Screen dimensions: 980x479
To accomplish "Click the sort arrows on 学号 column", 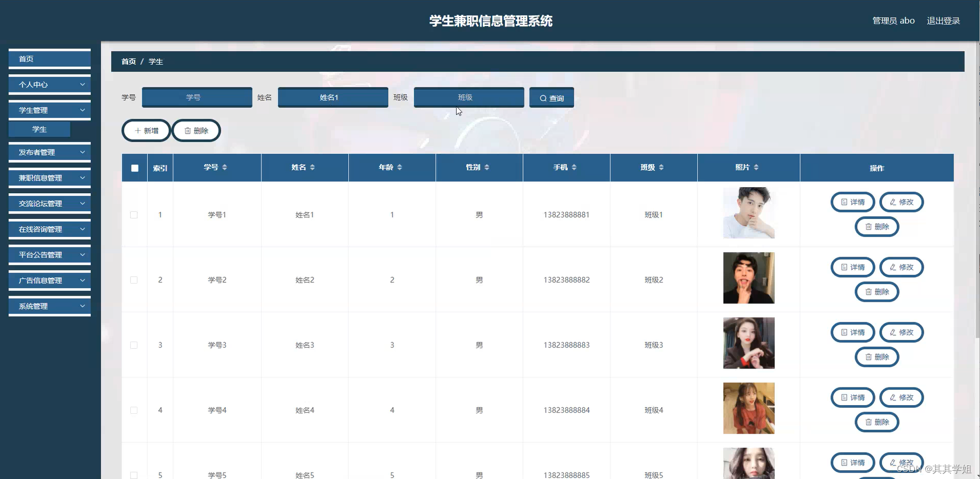I will (x=224, y=168).
